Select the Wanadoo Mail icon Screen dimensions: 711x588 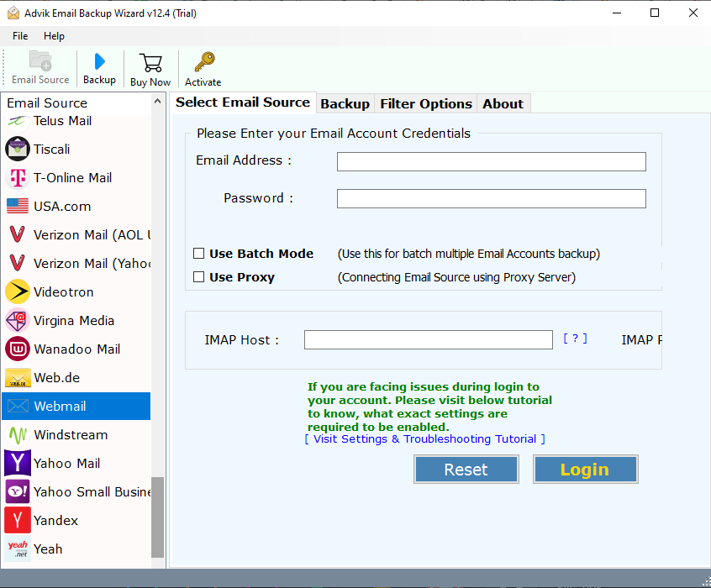point(18,349)
